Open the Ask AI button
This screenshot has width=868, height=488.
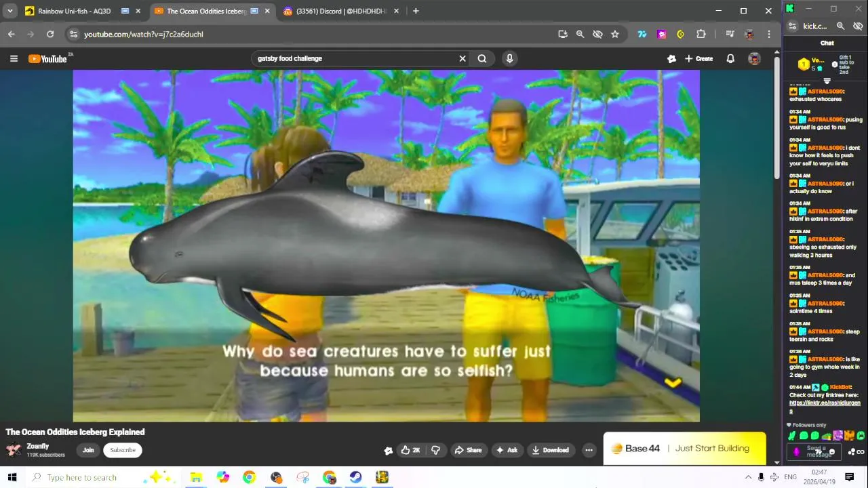pyautogui.click(x=507, y=450)
